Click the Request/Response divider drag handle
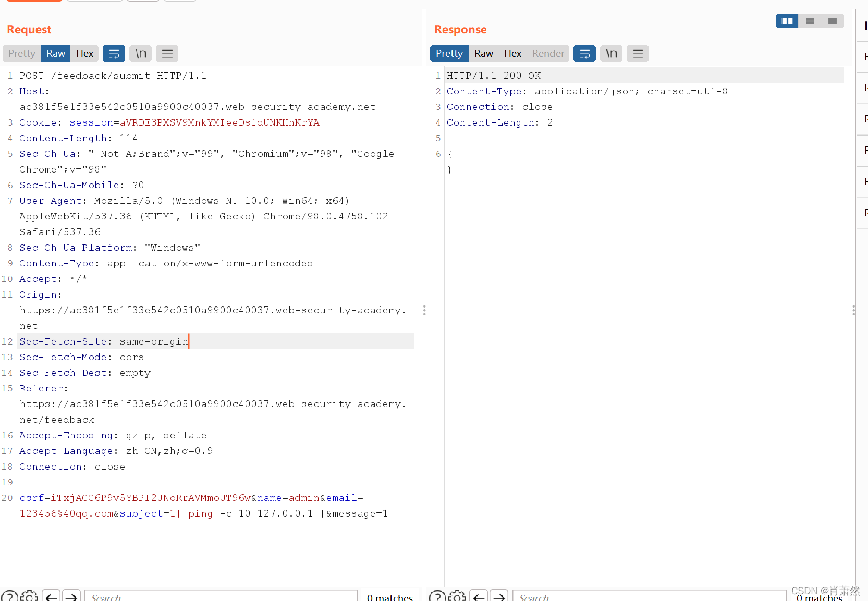868x601 pixels. (x=424, y=310)
